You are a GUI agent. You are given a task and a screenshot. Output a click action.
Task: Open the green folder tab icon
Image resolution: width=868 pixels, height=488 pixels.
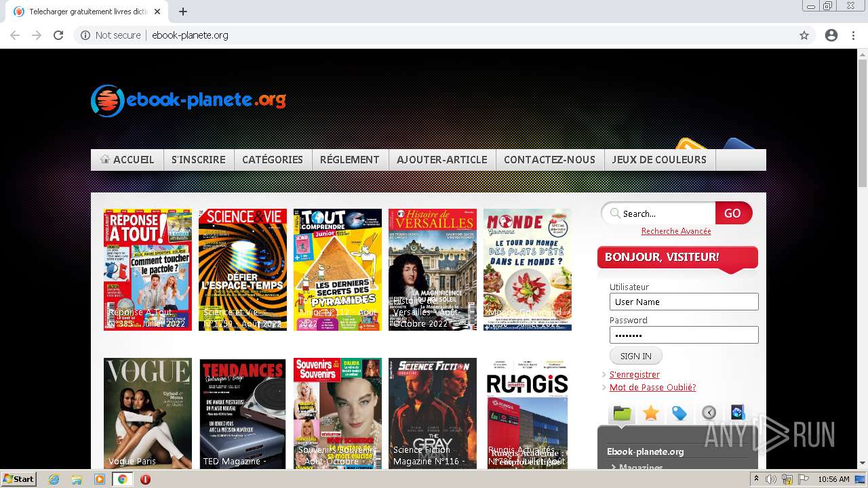pos(622,413)
